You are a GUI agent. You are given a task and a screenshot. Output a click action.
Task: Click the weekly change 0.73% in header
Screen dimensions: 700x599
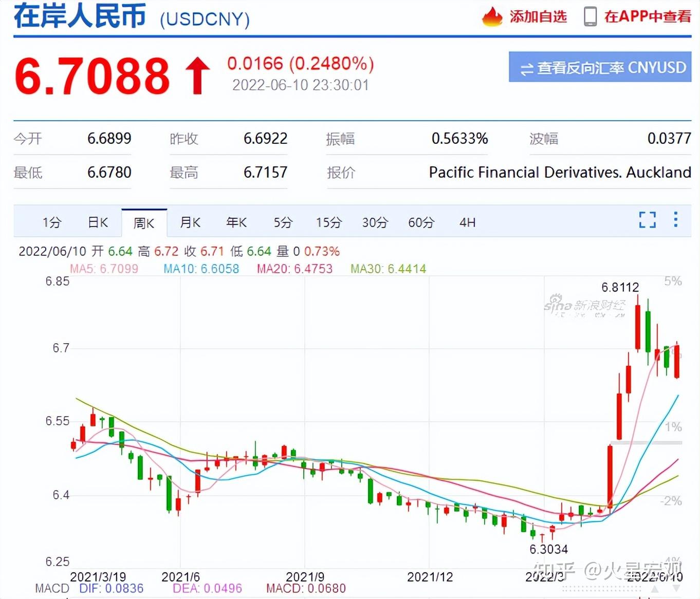322,251
